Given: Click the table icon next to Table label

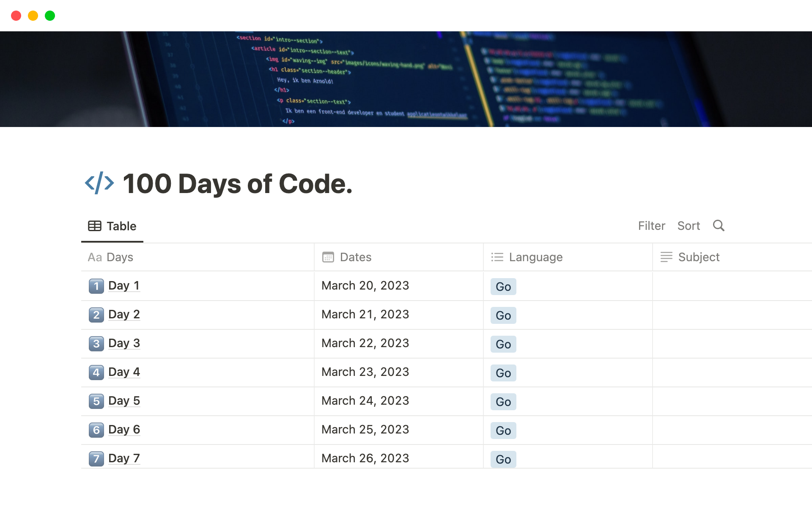Looking at the screenshot, I should point(94,226).
